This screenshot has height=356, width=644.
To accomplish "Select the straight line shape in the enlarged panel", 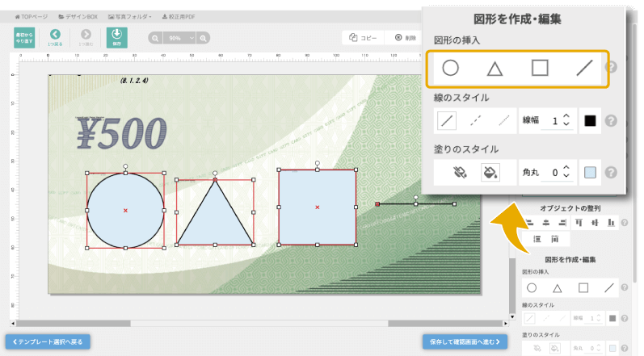I will coord(584,69).
